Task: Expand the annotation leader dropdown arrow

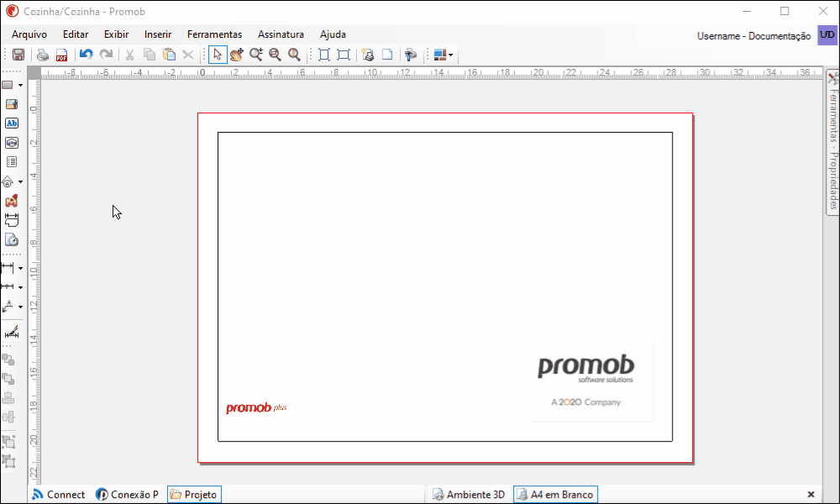Action: pos(20,307)
